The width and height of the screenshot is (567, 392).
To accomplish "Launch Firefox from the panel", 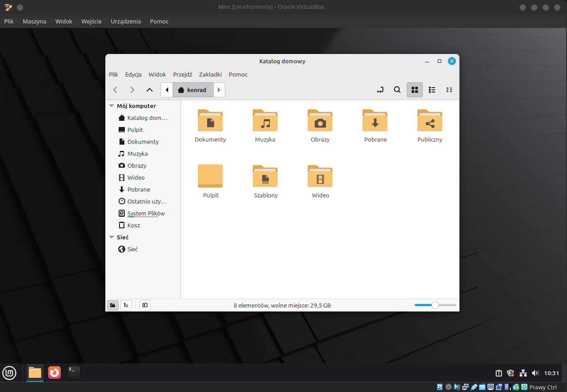I will [x=54, y=373].
